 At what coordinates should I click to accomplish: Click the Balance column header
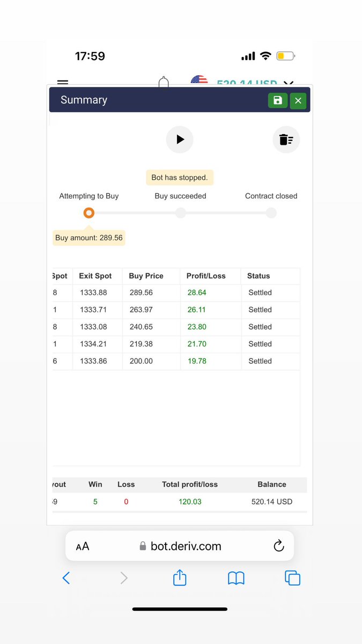(x=272, y=484)
